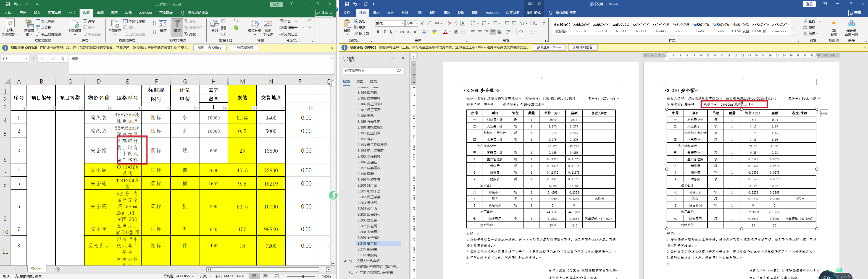Image resolution: width=868 pixels, height=279 pixels.
Task: Open the 页面布局 tab in Excel
Action: [x=55, y=13]
